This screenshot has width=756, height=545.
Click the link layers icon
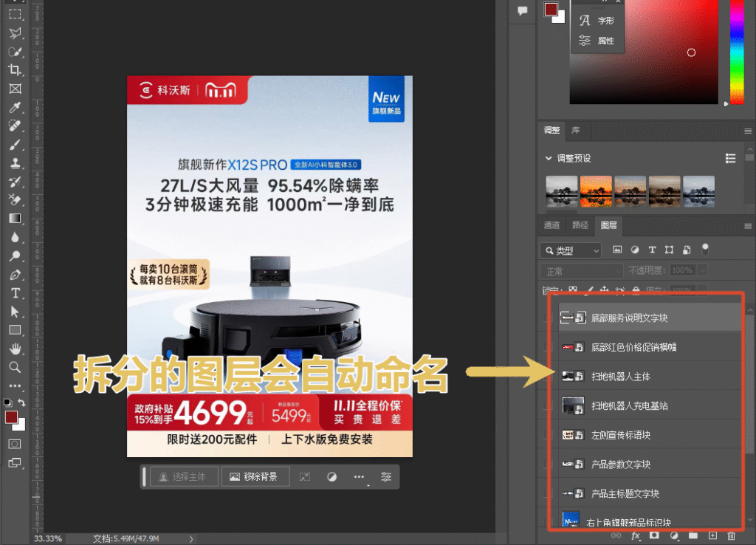(616, 535)
